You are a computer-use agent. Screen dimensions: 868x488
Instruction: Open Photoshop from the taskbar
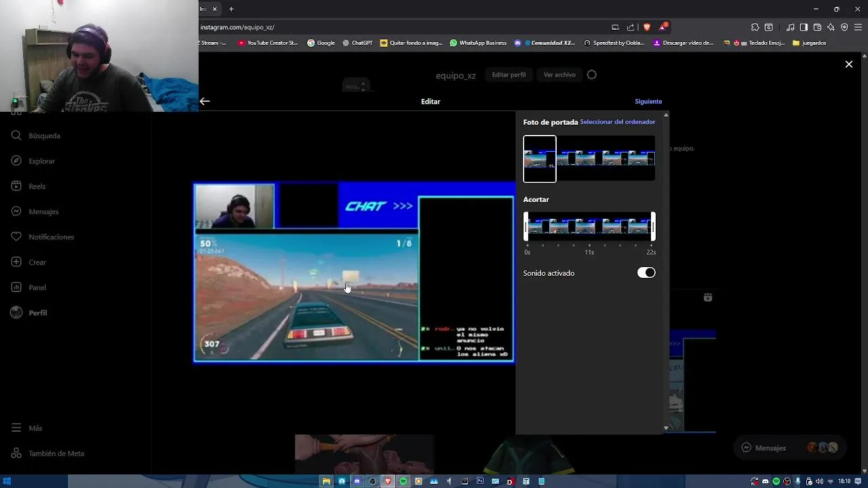tap(480, 481)
